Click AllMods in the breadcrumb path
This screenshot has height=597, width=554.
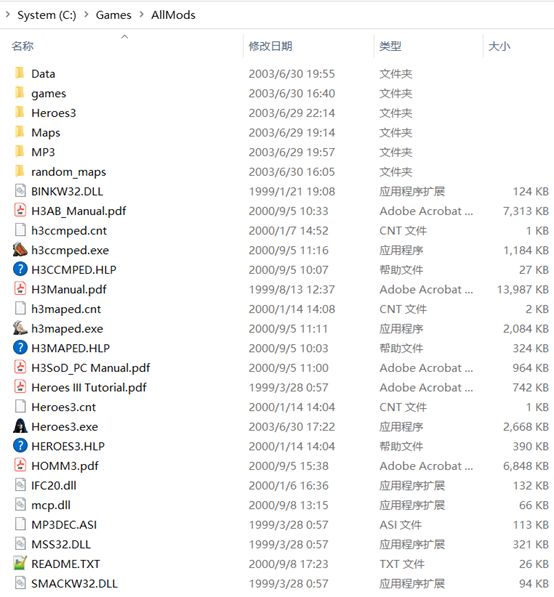173,15
